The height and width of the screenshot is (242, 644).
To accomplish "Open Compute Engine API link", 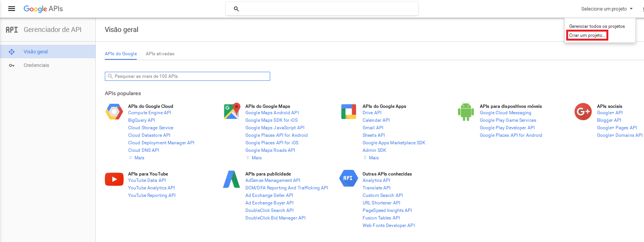I will pyautogui.click(x=150, y=113).
